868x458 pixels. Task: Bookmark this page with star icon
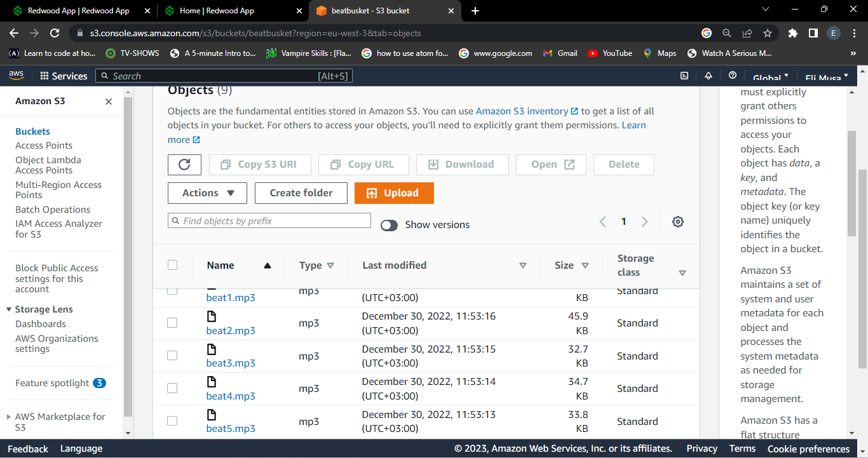click(768, 33)
